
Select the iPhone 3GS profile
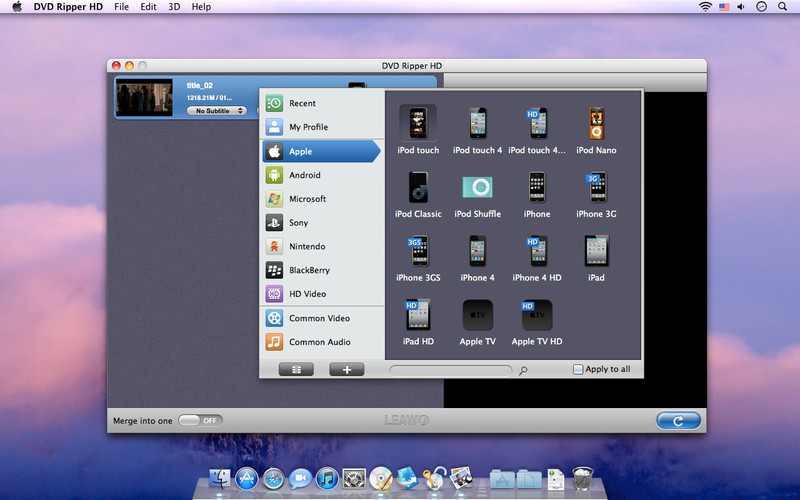click(417, 252)
